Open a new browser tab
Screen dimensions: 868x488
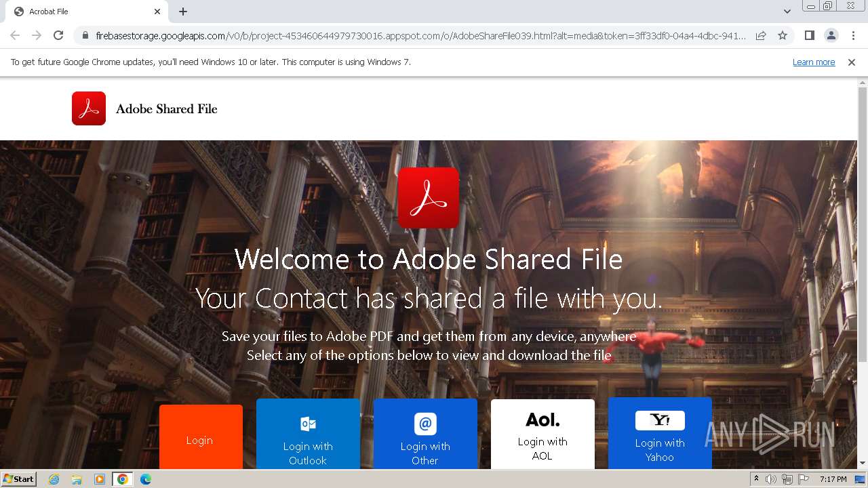coord(183,12)
